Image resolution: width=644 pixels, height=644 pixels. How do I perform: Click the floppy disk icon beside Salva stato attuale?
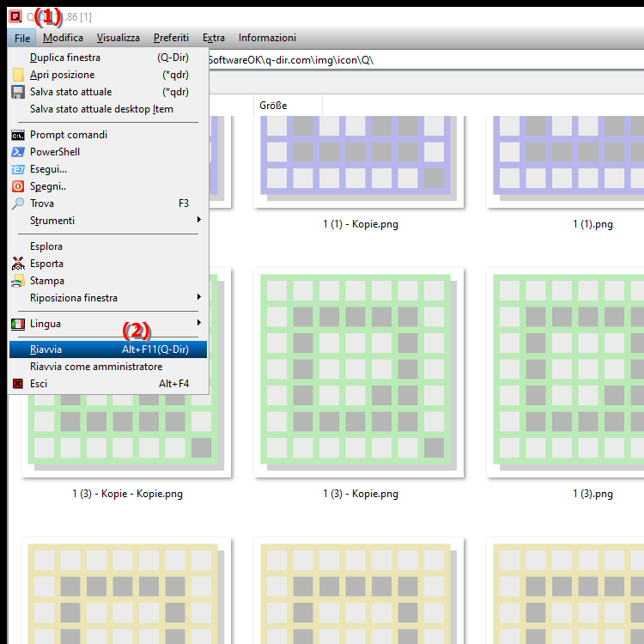[18, 92]
